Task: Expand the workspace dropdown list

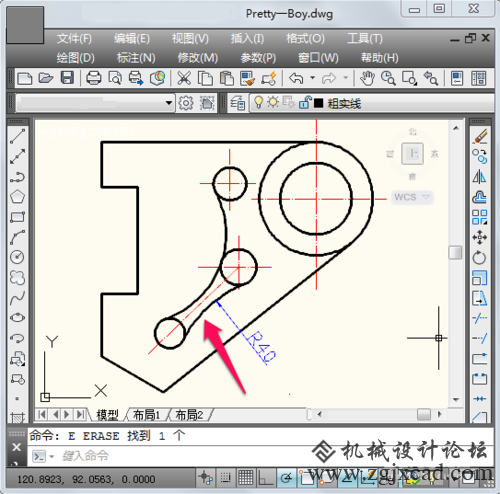Action: (169, 103)
